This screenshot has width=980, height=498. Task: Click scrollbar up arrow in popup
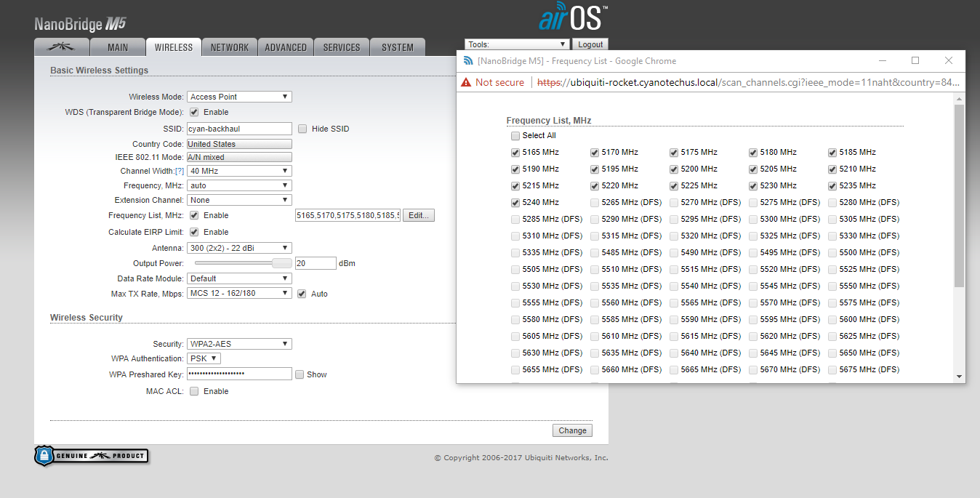click(x=959, y=98)
